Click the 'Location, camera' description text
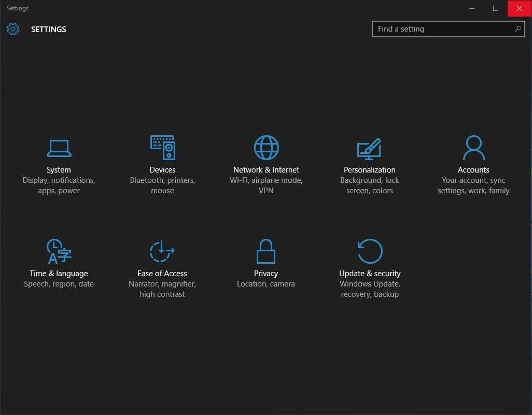 [266, 284]
